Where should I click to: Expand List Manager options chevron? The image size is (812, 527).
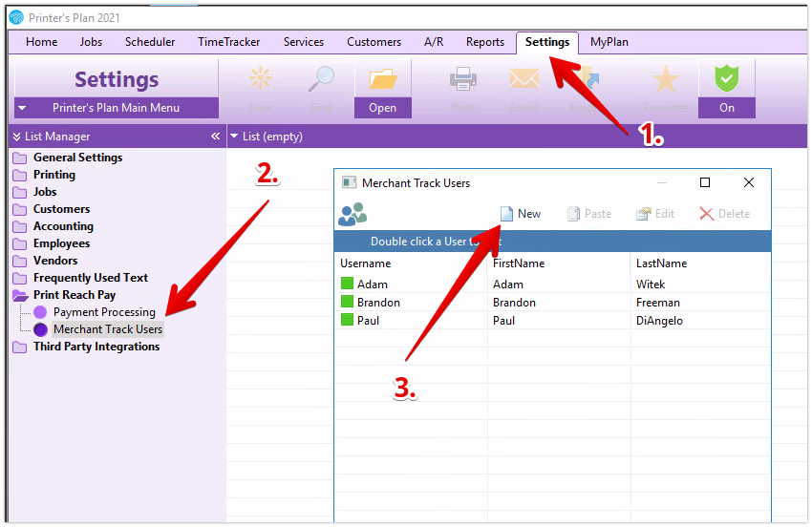click(16, 137)
